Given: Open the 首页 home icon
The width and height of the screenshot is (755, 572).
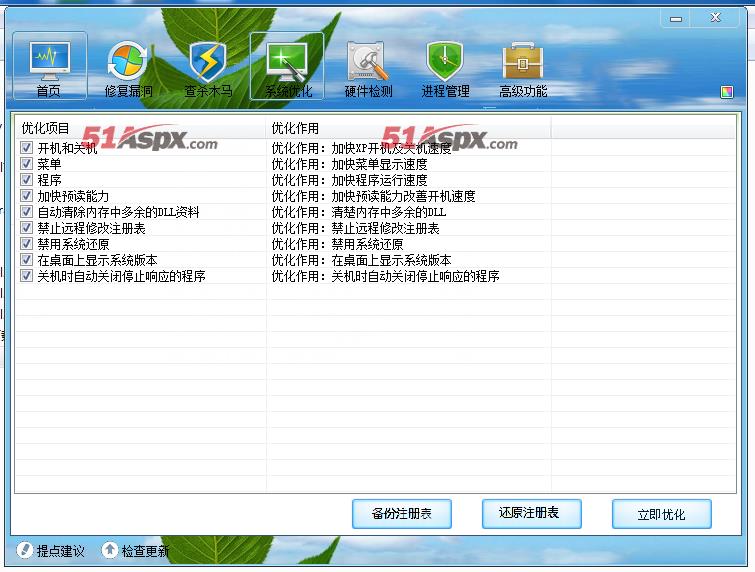Looking at the screenshot, I should [50, 65].
